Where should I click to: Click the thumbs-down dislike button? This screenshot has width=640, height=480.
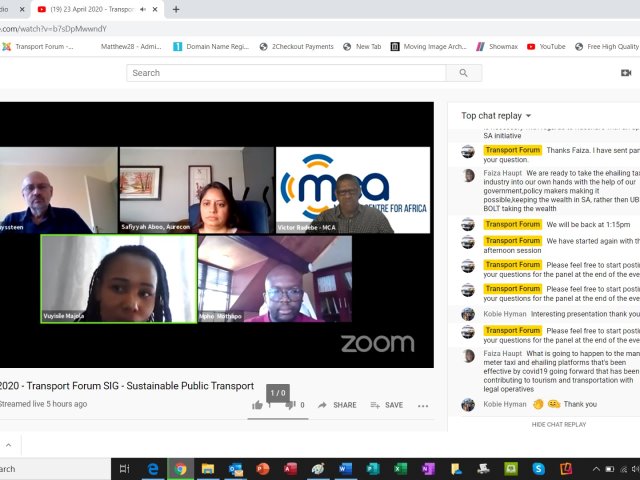290,405
